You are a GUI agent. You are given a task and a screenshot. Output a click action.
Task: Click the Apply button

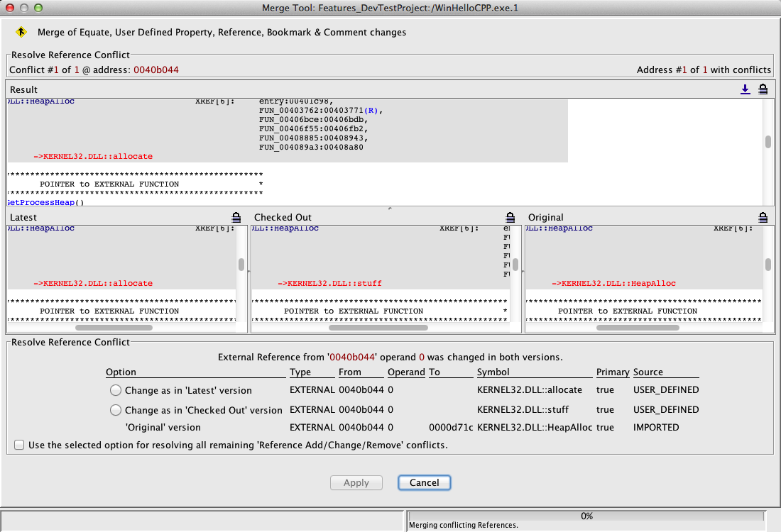coord(356,482)
